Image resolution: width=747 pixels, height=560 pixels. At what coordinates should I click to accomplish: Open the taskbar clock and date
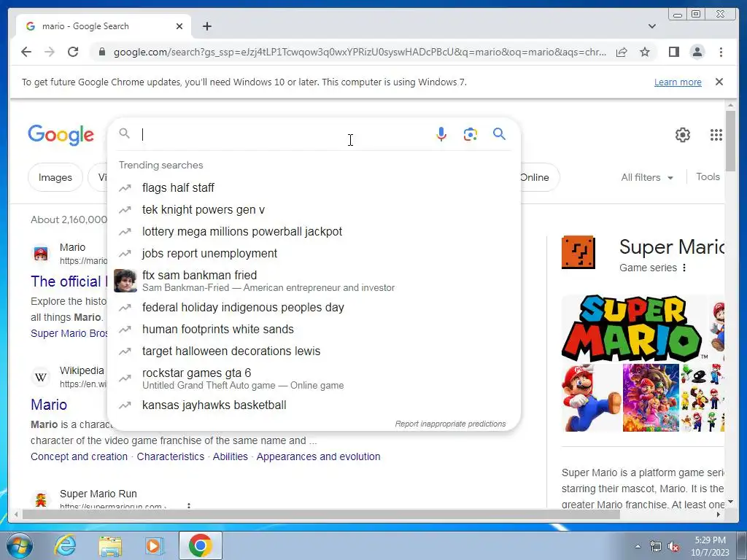point(710,546)
